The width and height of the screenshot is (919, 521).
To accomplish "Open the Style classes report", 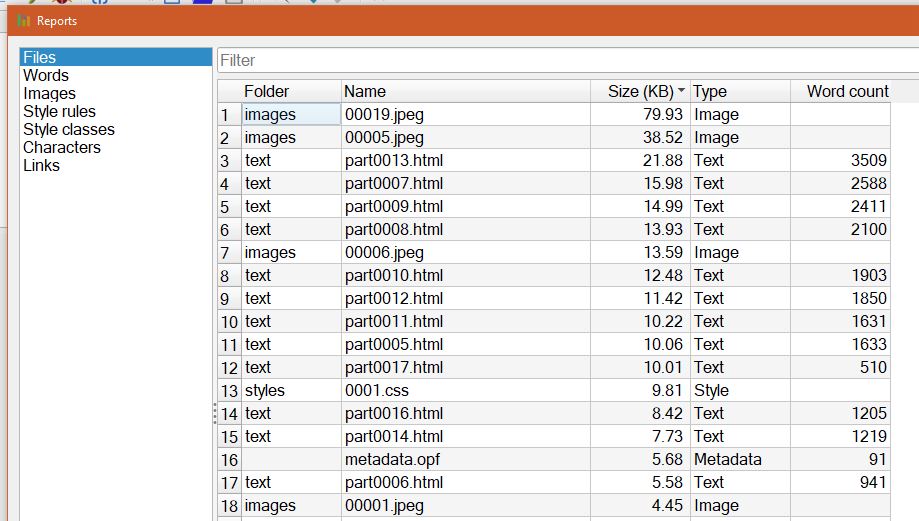I will click(68, 130).
